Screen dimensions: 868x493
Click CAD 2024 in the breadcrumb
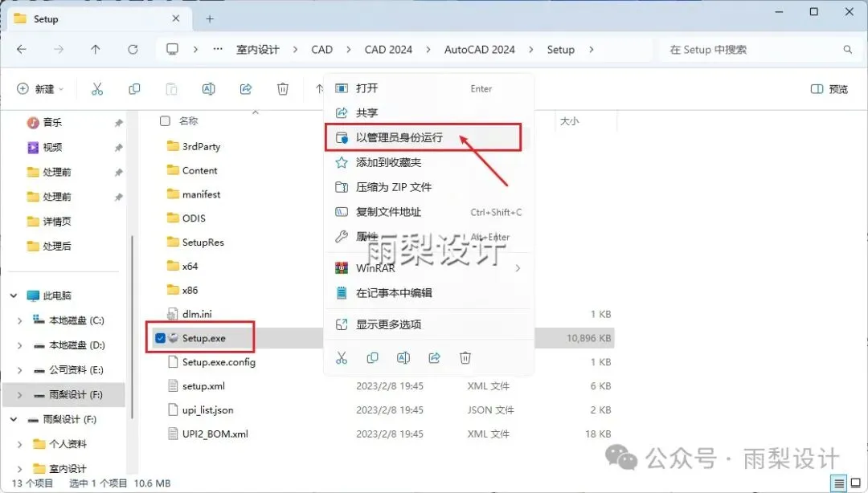click(x=388, y=49)
